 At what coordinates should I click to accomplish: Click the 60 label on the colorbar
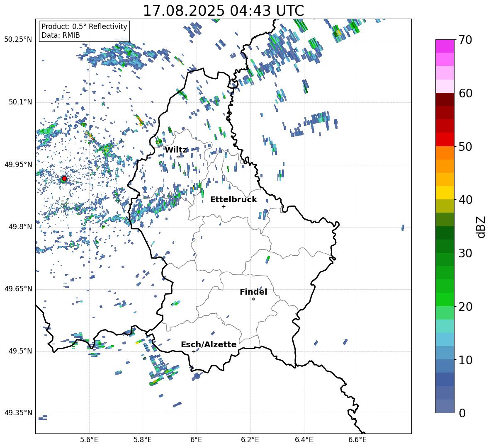(465, 93)
